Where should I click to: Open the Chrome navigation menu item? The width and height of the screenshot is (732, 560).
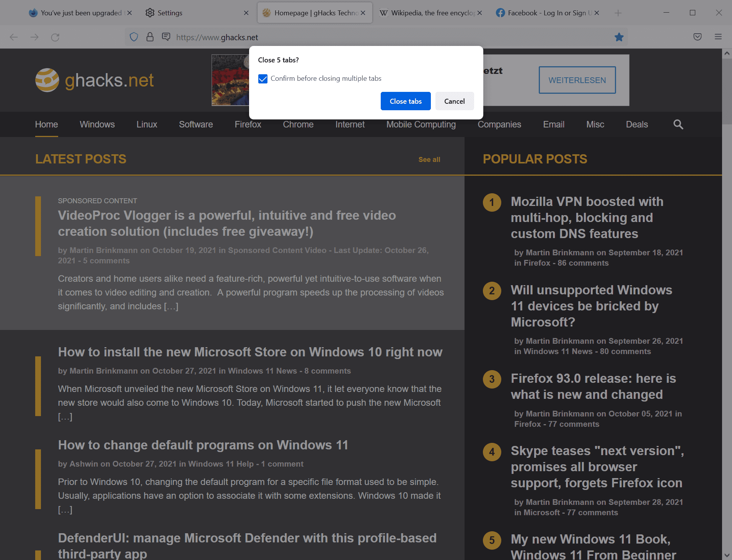point(298,124)
